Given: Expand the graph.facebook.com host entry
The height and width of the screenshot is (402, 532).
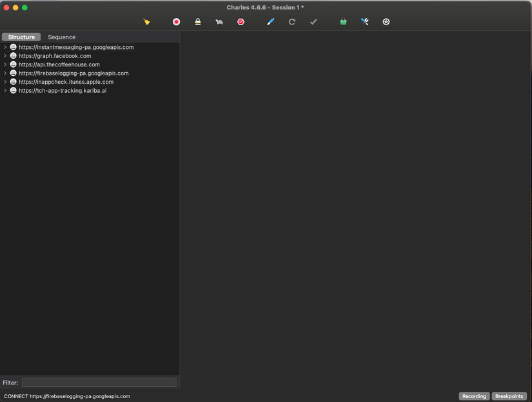Looking at the screenshot, I should coord(6,55).
